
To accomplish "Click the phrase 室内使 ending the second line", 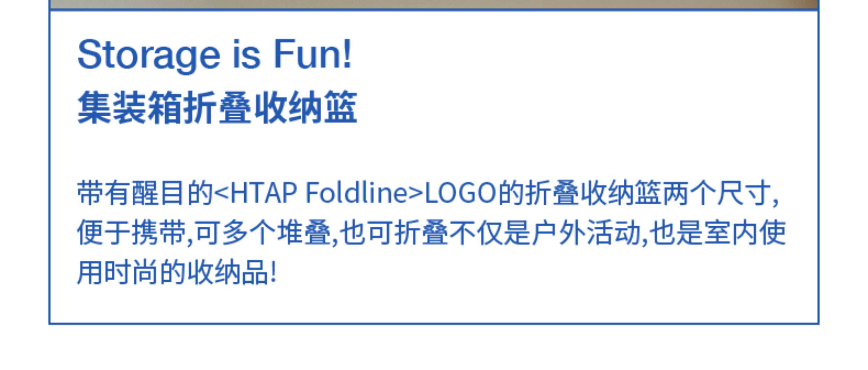I will [x=745, y=233].
